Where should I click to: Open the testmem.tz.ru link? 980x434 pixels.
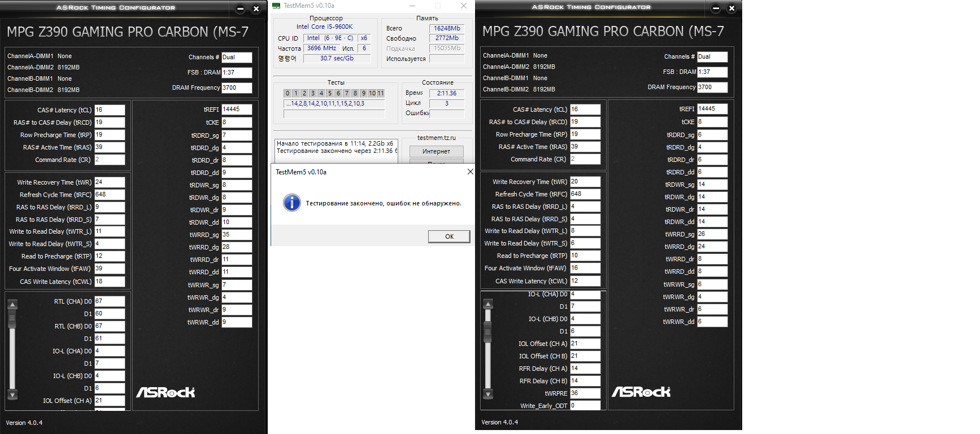436,138
